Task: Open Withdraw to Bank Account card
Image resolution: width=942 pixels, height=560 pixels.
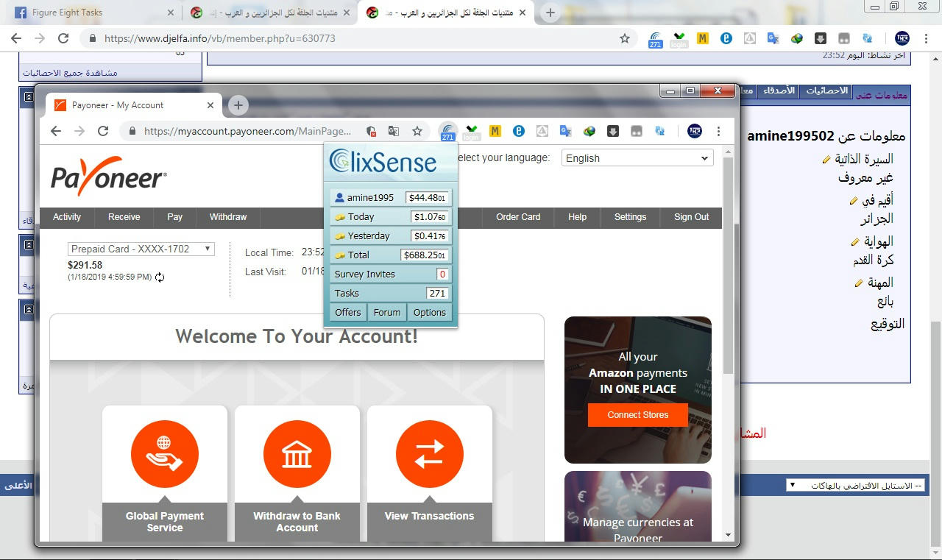Action: coord(297,473)
